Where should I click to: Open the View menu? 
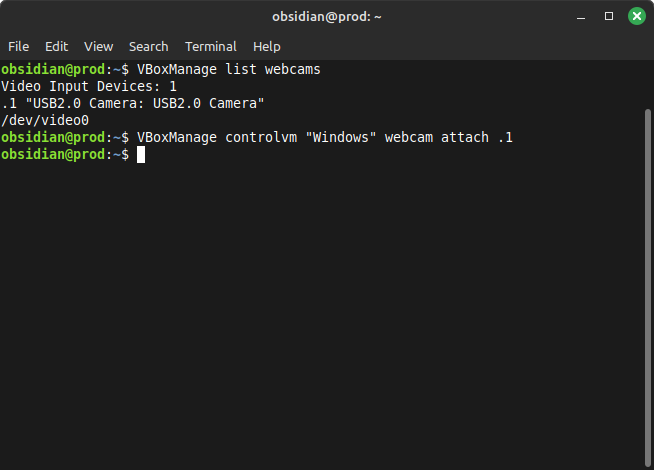pos(98,46)
